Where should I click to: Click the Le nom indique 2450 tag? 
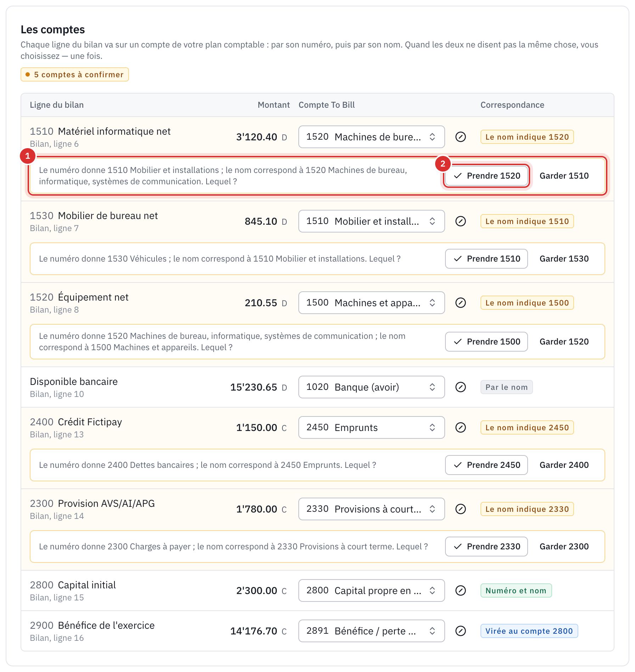[x=527, y=427]
